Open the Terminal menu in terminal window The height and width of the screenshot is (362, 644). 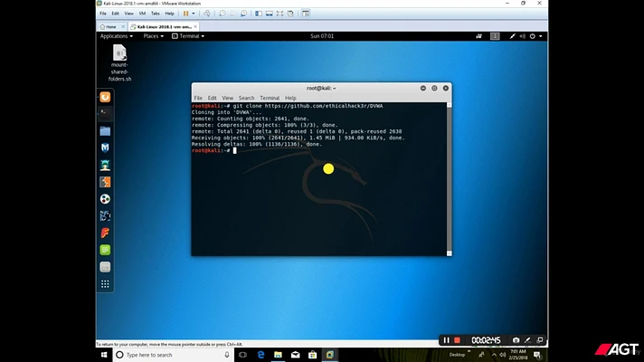tap(270, 99)
